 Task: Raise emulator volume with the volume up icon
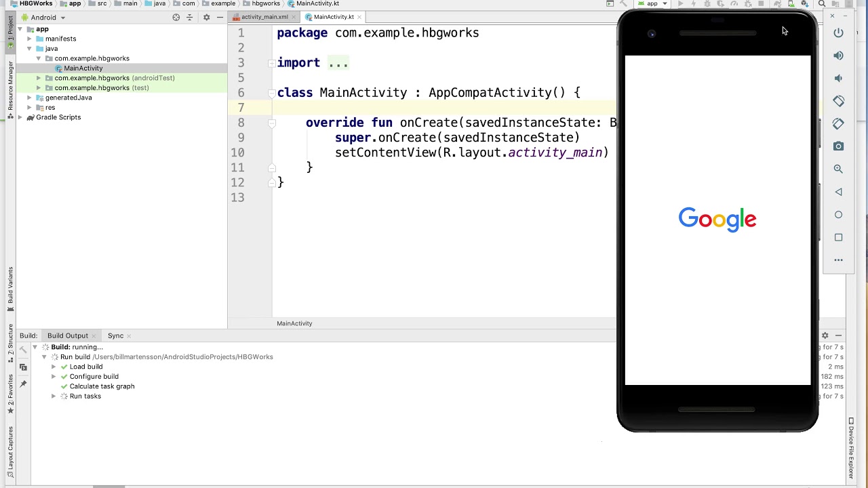839,56
